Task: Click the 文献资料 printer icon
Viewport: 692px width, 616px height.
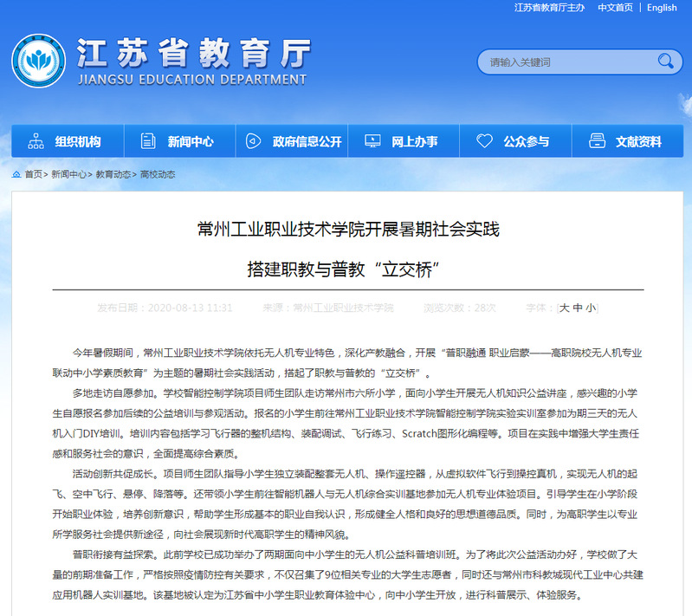Action: coord(597,141)
